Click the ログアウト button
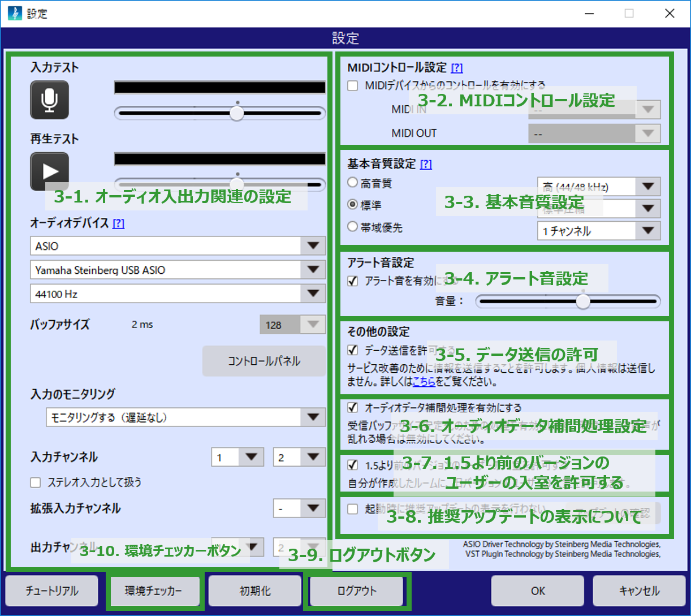Image resolution: width=691 pixels, height=616 pixels. [357, 591]
